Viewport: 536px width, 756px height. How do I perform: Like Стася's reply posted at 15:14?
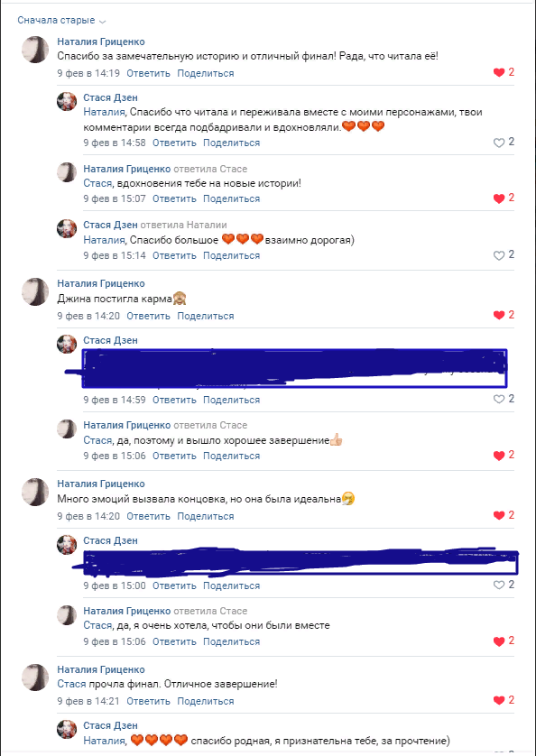pos(499,255)
